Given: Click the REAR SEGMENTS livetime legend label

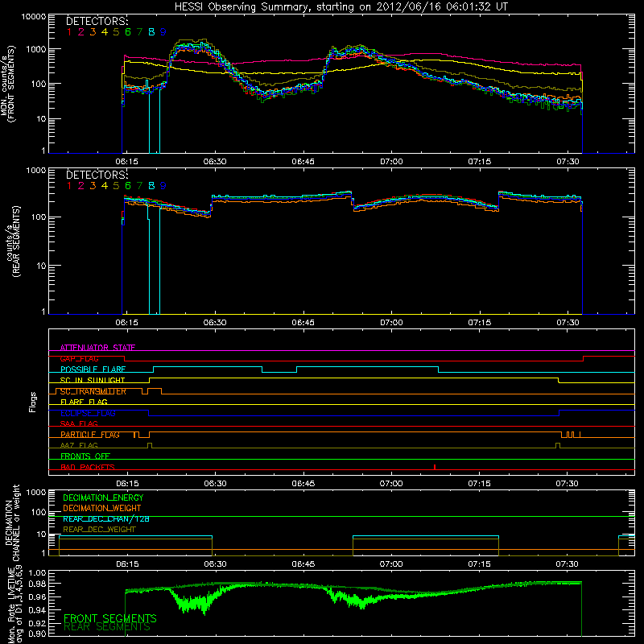Looking at the screenshot, I should pyautogui.click(x=107, y=627).
